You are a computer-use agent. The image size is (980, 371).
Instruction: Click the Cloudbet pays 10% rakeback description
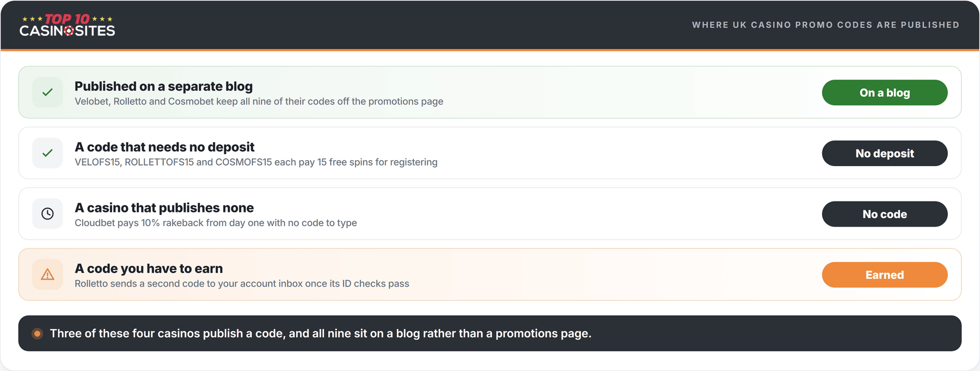point(216,223)
